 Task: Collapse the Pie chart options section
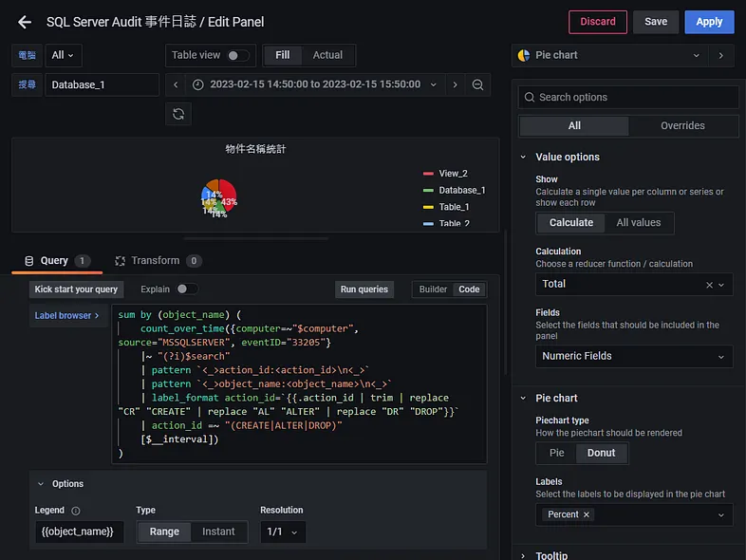pos(523,399)
